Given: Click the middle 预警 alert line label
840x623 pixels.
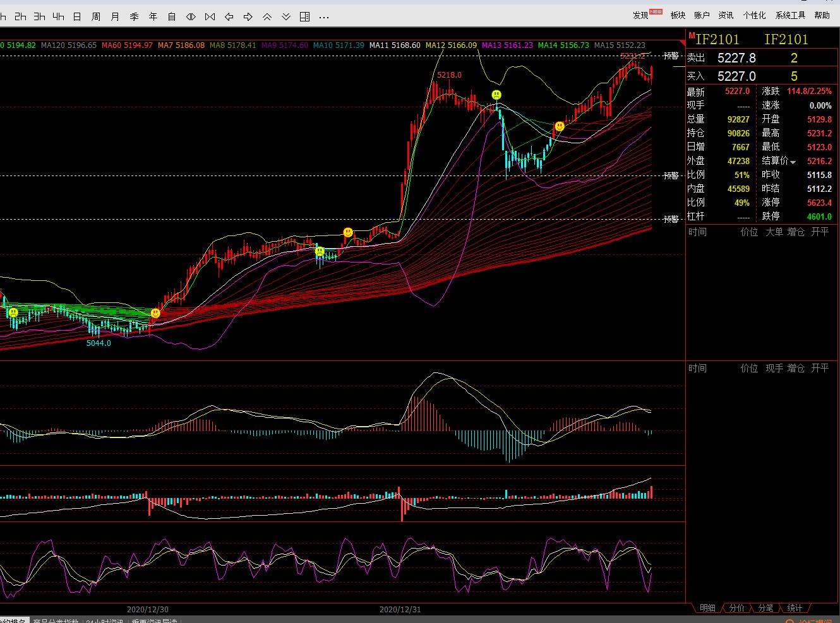Looking at the screenshot, I should pyautogui.click(x=670, y=175).
